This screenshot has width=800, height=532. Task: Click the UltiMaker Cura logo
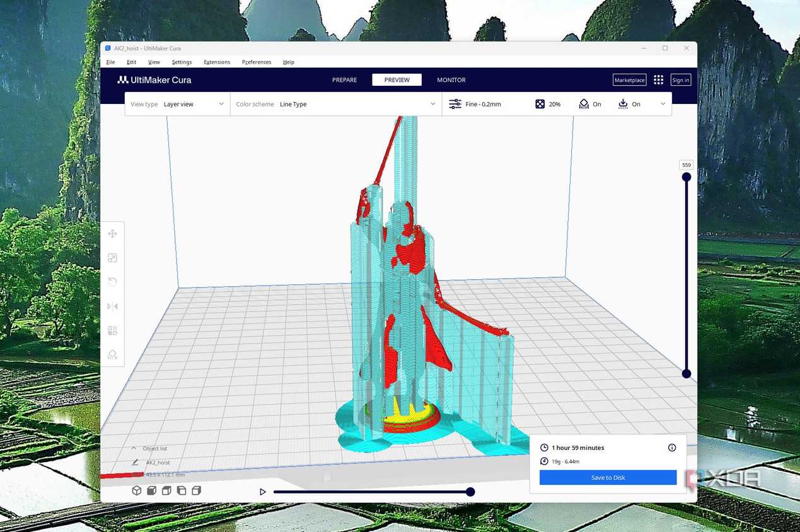point(154,80)
